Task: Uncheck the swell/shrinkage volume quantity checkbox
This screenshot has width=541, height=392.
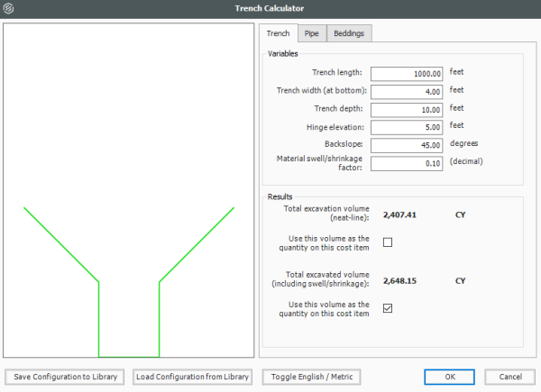Action: [388, 308]
